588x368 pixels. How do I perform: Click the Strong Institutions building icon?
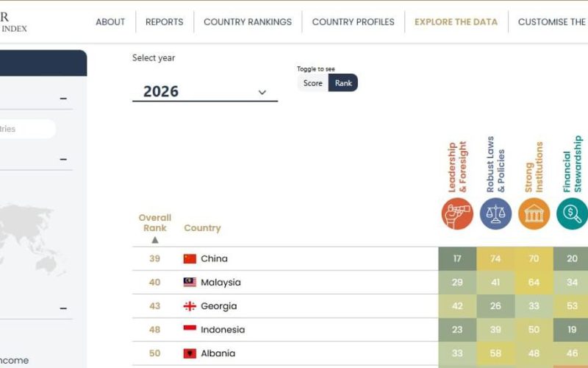pos(534,213)
